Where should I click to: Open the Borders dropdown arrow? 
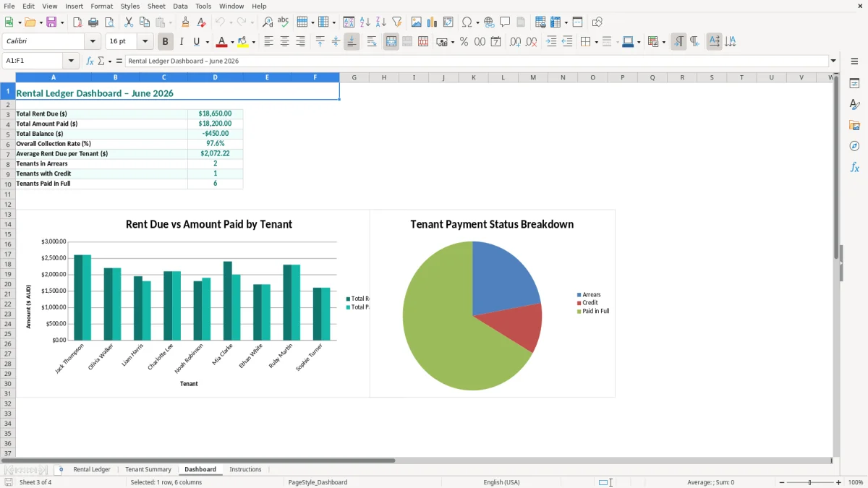595,43
